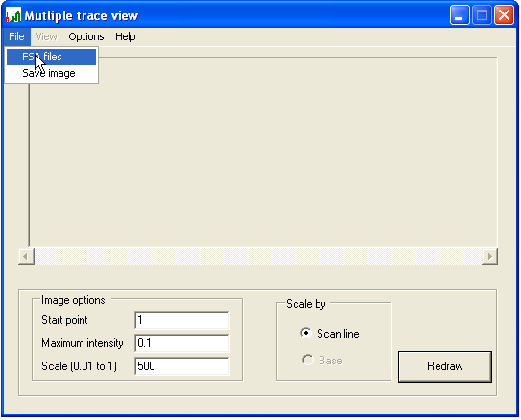The image size is (521, 420).
Task: Click the trace view app icon in title bar
Action: (13, 15)
